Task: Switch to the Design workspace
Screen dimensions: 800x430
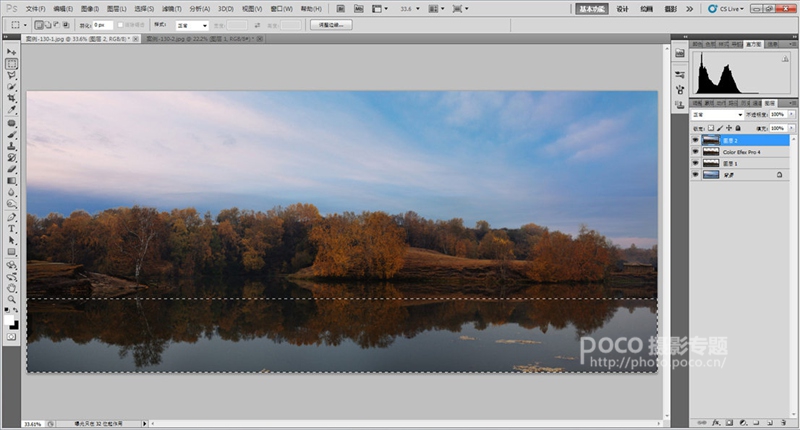Action: click(x=622, y=9)
